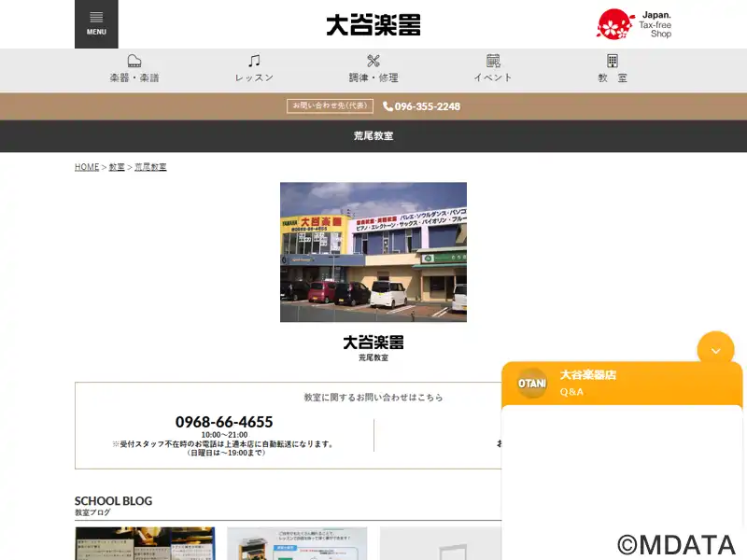Click the 10:00～21:00 hours text

224,435
